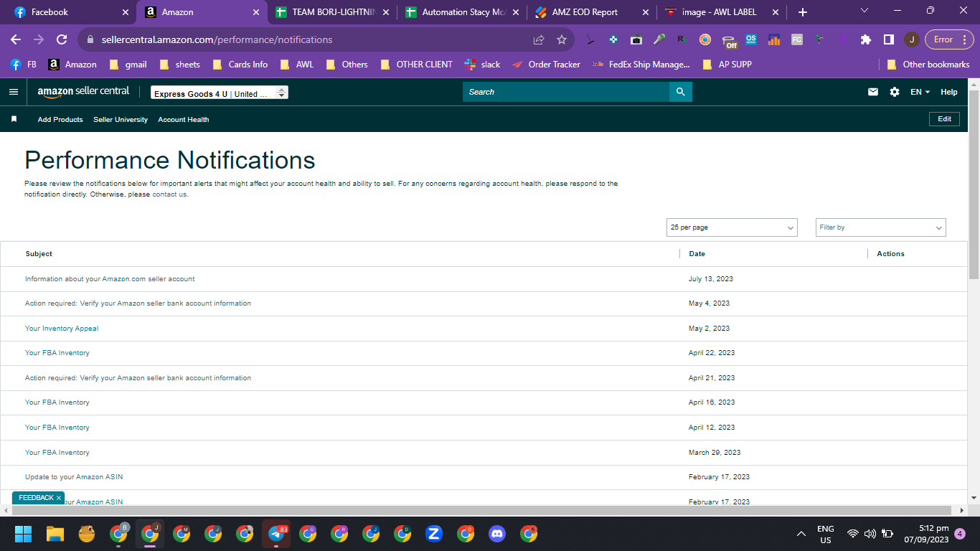Click the Seller Central search field
This screenshot has height=551, width=980.
point(566,92)
